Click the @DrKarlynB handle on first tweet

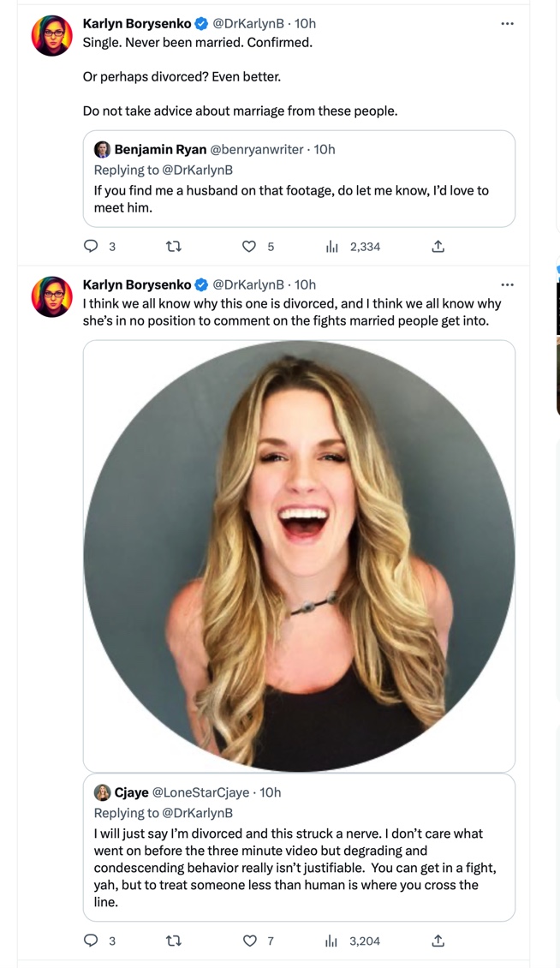tap(248, 23)
